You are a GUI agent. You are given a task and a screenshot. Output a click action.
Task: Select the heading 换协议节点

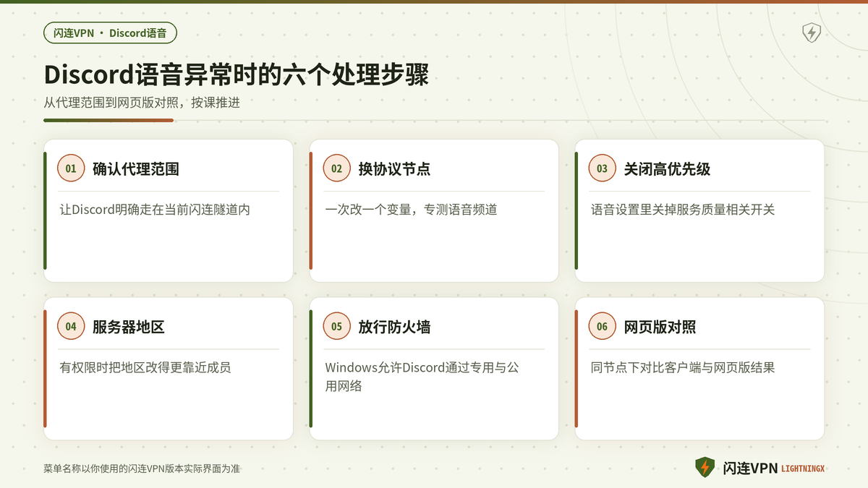[x=394, y=169]
